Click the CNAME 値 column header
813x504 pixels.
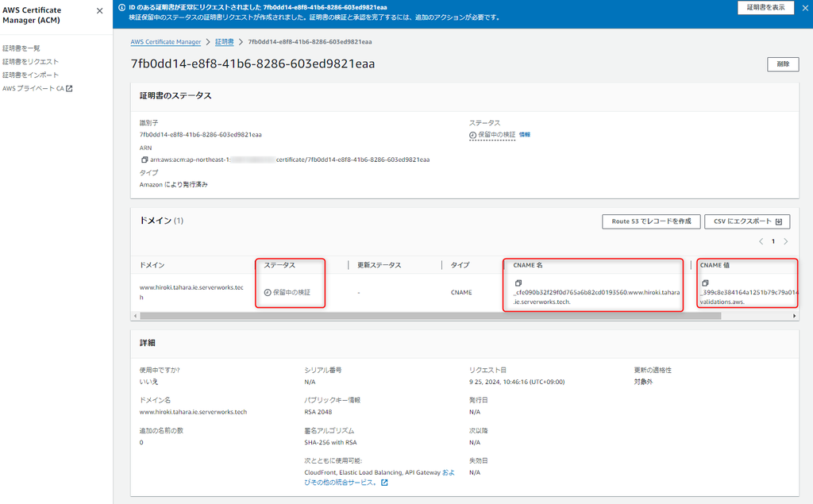(x=715, y=265)
